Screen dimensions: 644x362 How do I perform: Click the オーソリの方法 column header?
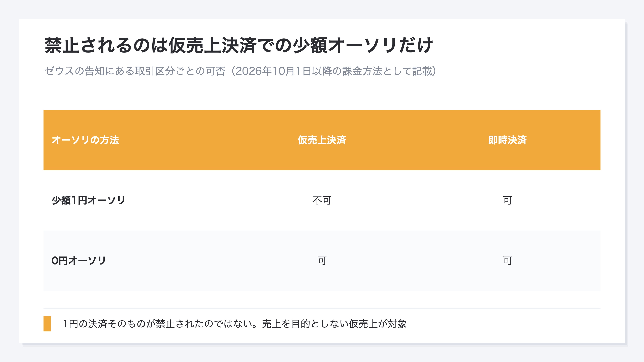click(85, 140)
